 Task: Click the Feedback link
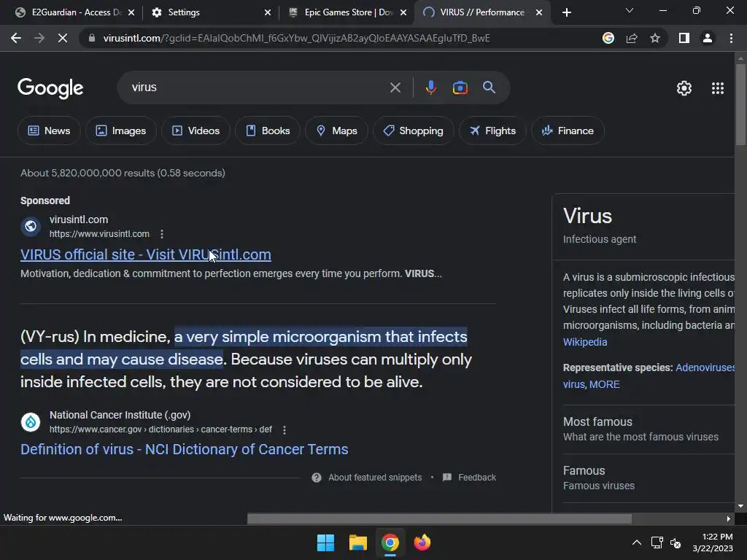tap(477, 478)
